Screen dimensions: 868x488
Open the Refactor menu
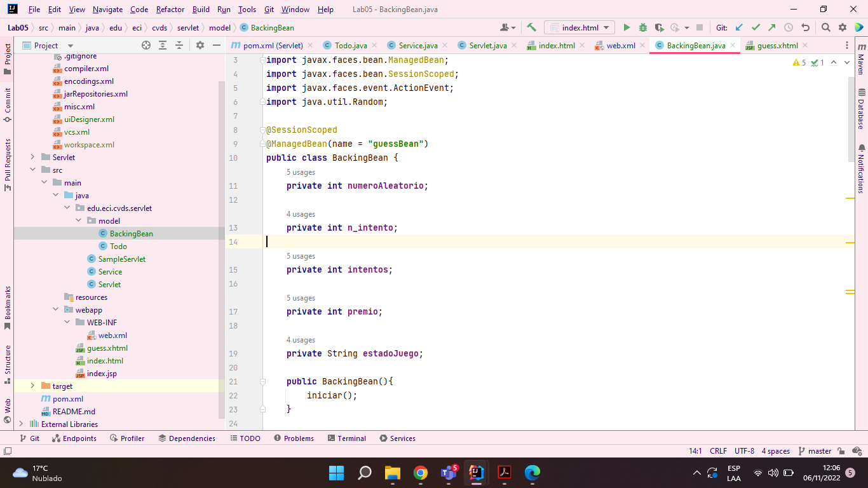coord(170,10)
